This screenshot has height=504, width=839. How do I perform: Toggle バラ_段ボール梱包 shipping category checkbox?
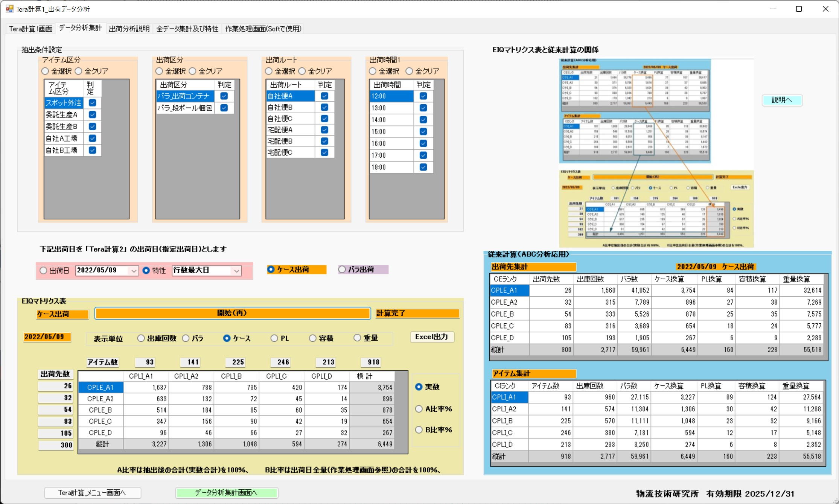(x=224, y=108)
